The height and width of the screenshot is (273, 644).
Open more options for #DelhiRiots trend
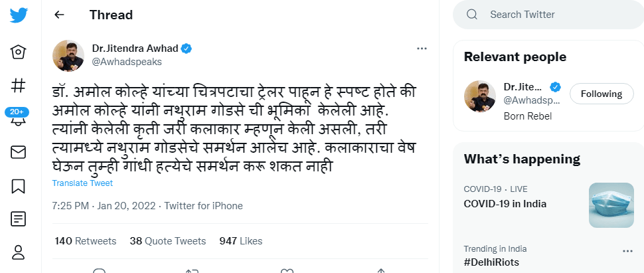(x=627, y=251)
